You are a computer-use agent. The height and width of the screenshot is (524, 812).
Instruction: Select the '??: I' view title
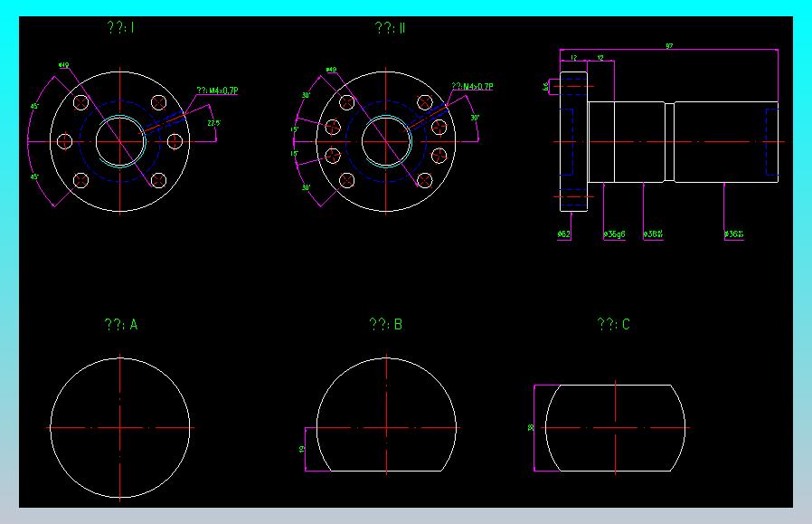click(x=120, y=27)
